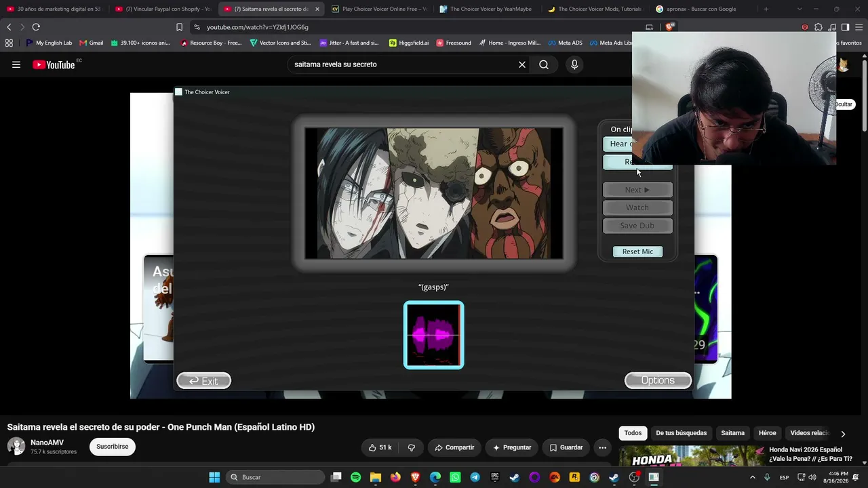Show hidden system tray icons
Viewport: 868px width, 488px height.
coord(752,477)
